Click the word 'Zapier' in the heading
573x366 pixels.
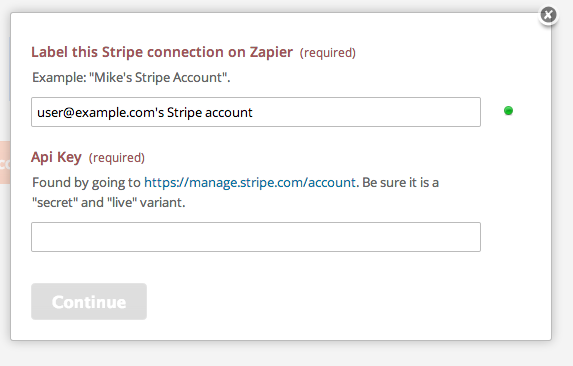click(271, 52)
